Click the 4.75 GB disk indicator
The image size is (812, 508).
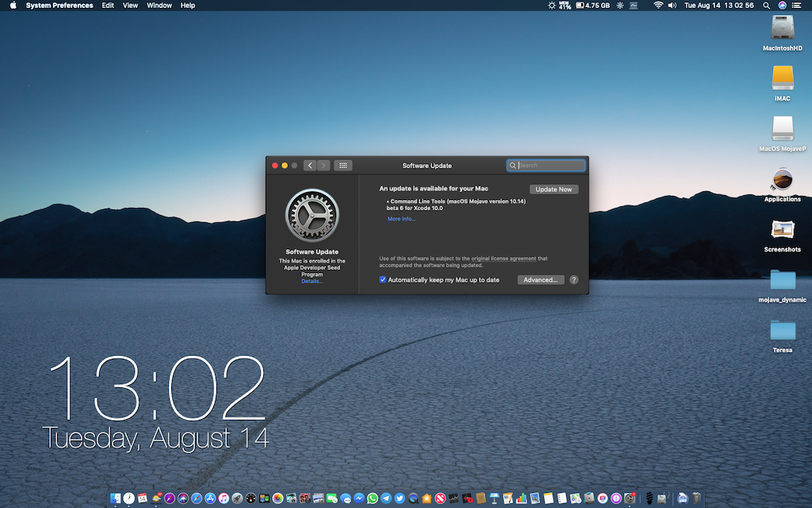593,6
